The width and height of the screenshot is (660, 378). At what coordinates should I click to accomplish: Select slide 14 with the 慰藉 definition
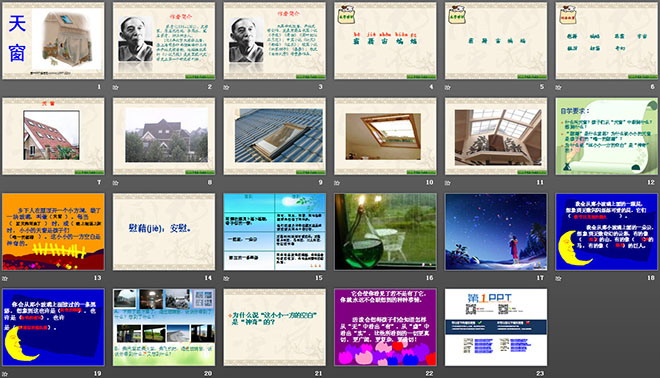164,232
